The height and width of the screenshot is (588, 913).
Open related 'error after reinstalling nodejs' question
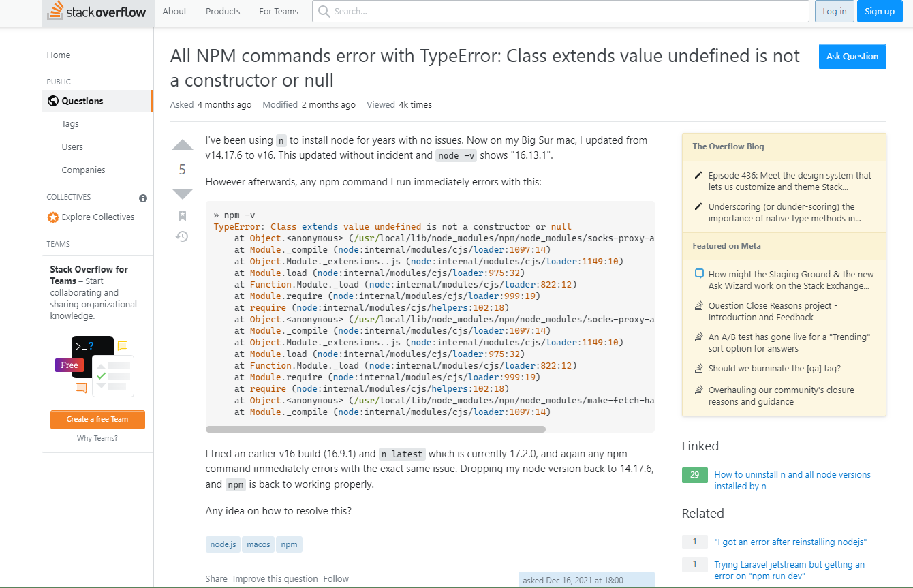point(790,542)
